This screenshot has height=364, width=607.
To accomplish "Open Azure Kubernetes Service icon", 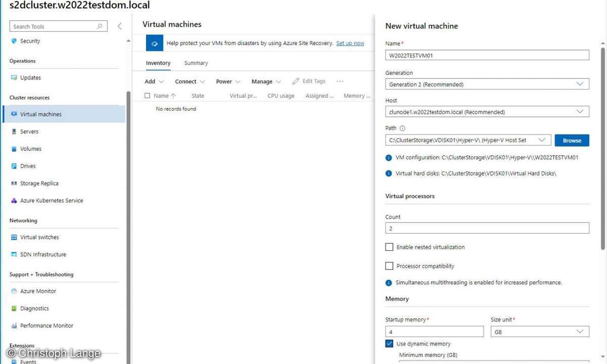I will click(14, 201).
